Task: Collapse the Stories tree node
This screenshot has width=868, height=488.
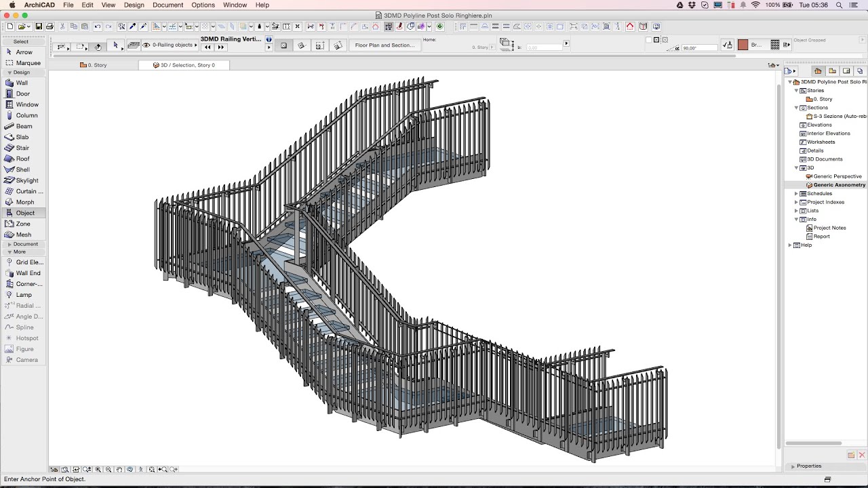Action: tap(797, 91)
